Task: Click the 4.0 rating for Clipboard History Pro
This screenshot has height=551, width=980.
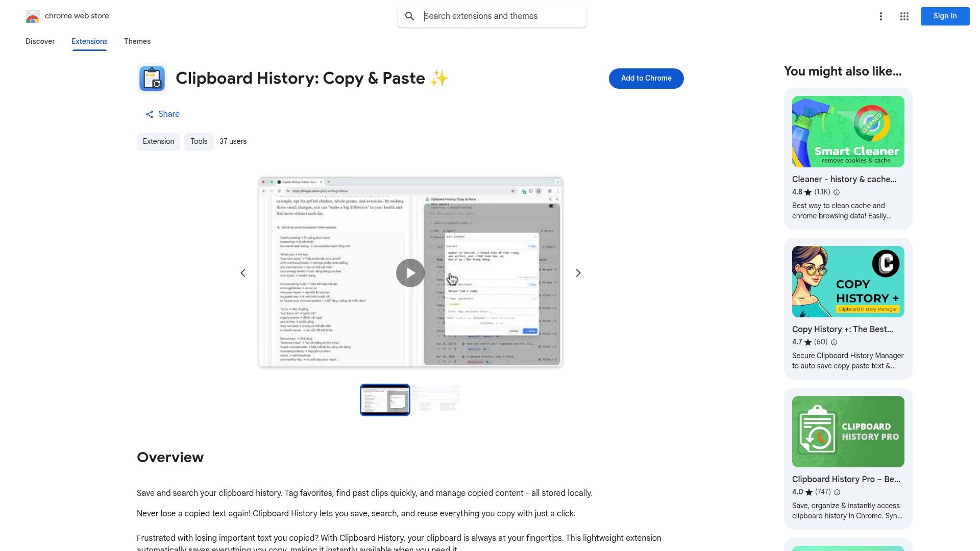Action: [797, 492]
